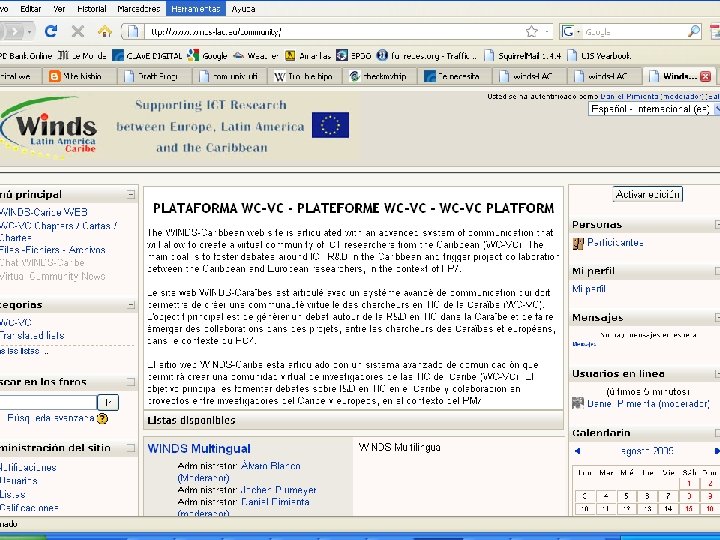
Task: Go to previous month in calendar
Action: pyautogui.click(x=577, y=451)
